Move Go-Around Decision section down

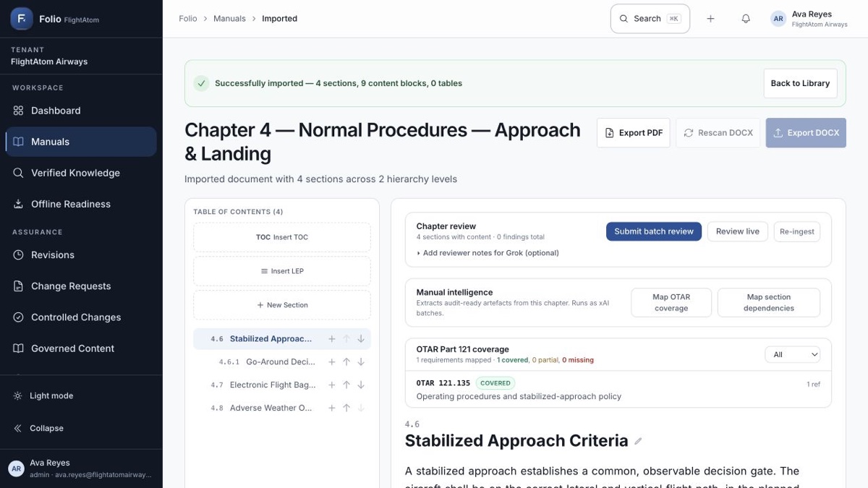(361, 362)
